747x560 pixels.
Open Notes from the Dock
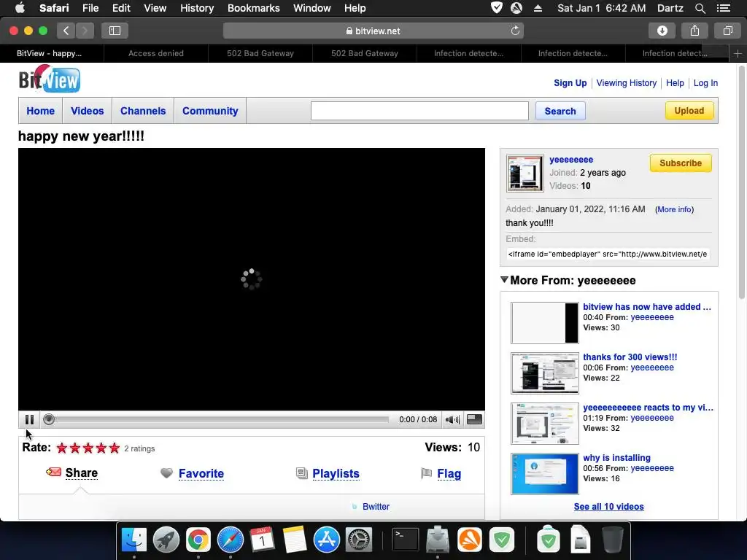pos(295,540)
